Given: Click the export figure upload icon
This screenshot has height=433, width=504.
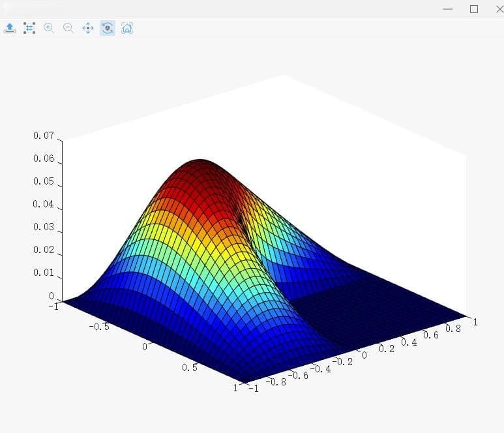Looking at the screenshot, I should point(10,28).
